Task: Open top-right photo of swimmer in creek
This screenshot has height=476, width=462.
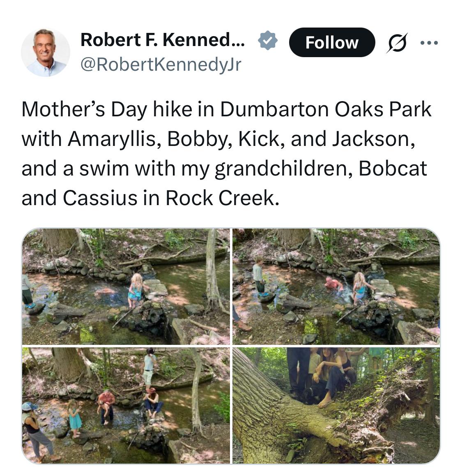Action: point(336,286)
